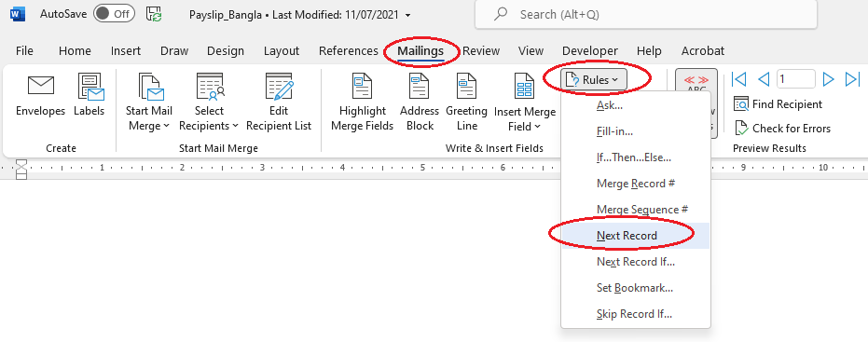This screenshot has width=868, height=342.
Task: Open the Draw tab
Action: [x=174, y=51]
